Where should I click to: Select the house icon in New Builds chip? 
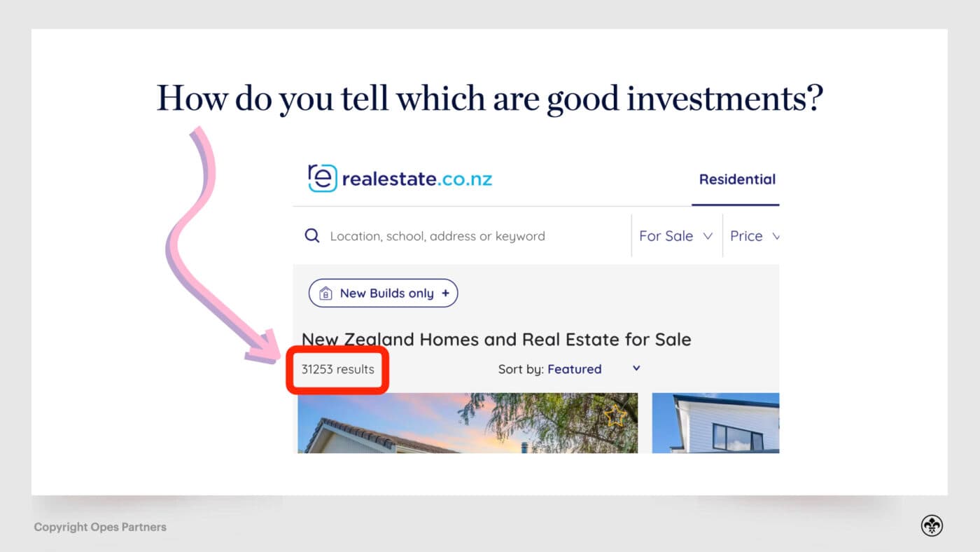[x=325, y=293]
